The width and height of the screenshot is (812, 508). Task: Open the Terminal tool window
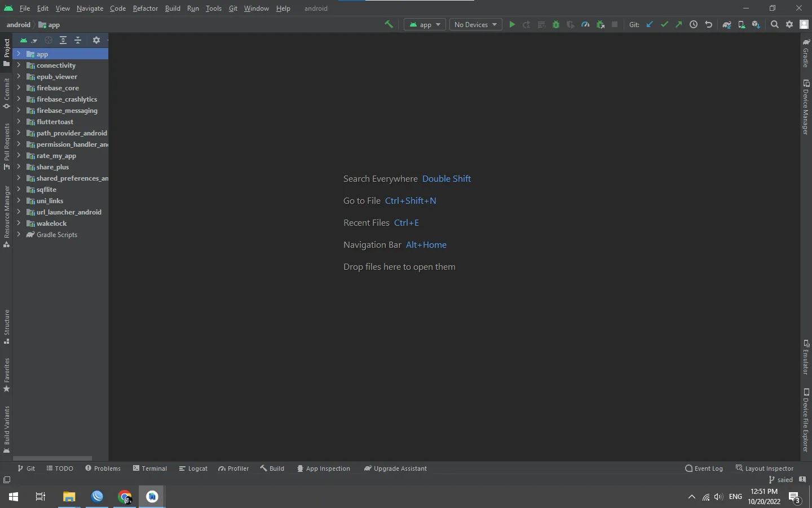click(x=150, y=468)
